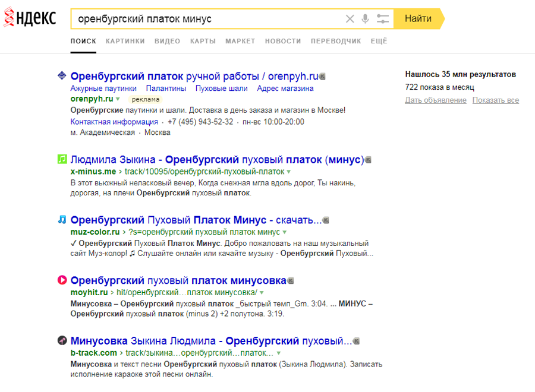Click moyhit.ru pink play favicon
535x392 pixels.
coord(62,280)
